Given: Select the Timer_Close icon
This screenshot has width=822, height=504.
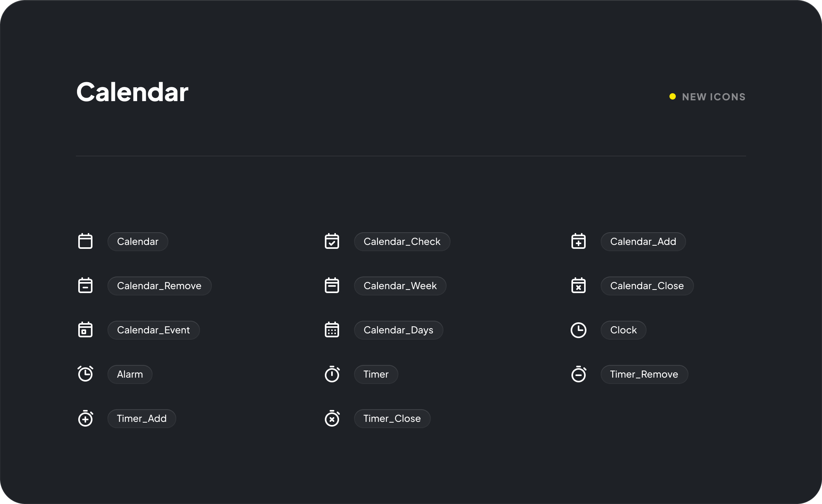Looking at the screenshot, I should tap(332, 418).
